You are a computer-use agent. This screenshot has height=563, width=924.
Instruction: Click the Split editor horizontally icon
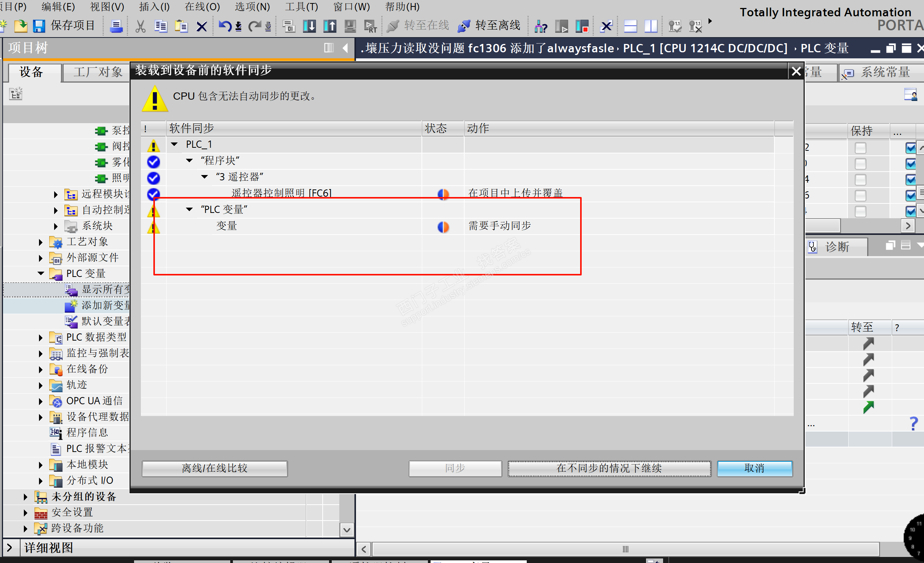click(x=630, y=26)
